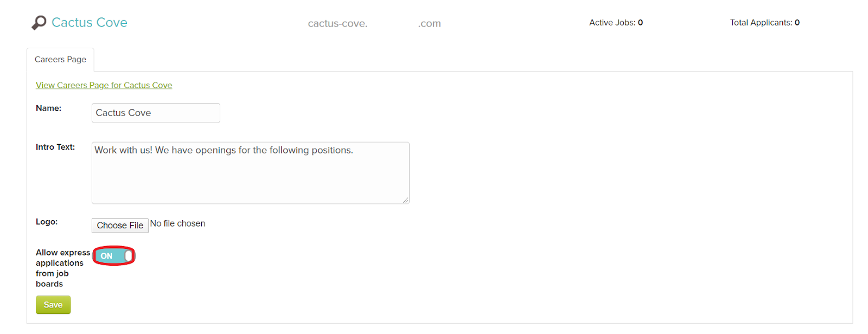Click the magnifying glass search icon

point(38,22)
